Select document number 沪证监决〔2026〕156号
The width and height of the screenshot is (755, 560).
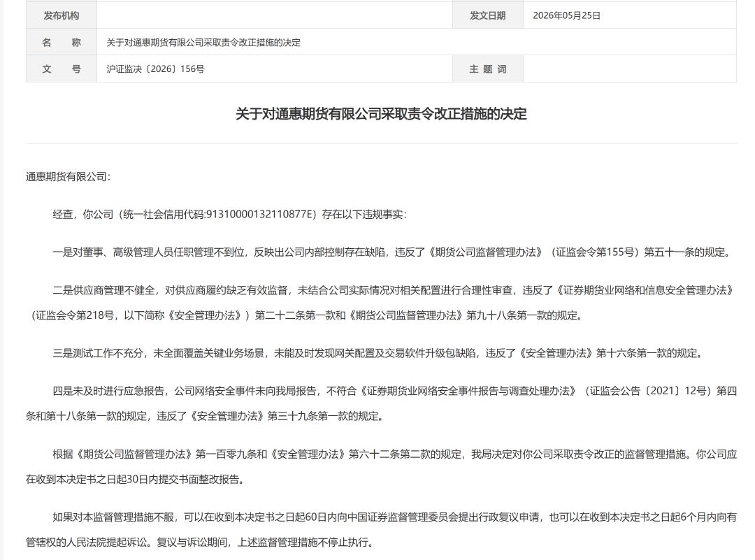click(x=155, y=69)
